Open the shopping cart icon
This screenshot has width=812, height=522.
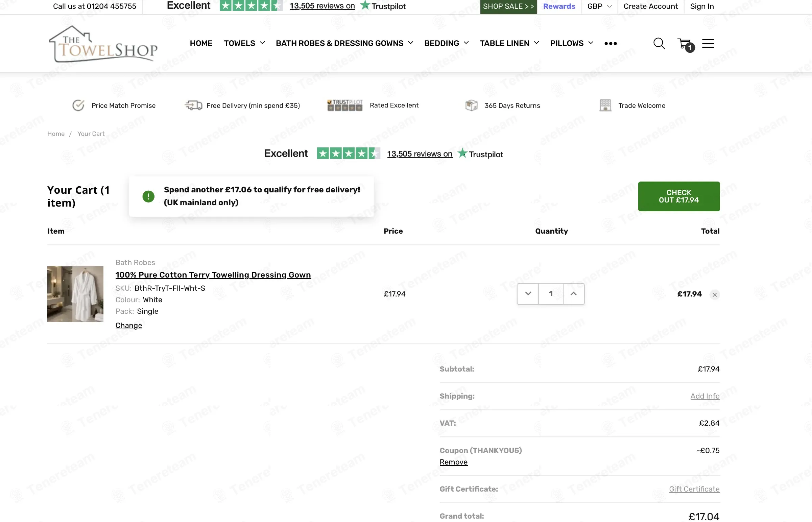tap(685, 44)
